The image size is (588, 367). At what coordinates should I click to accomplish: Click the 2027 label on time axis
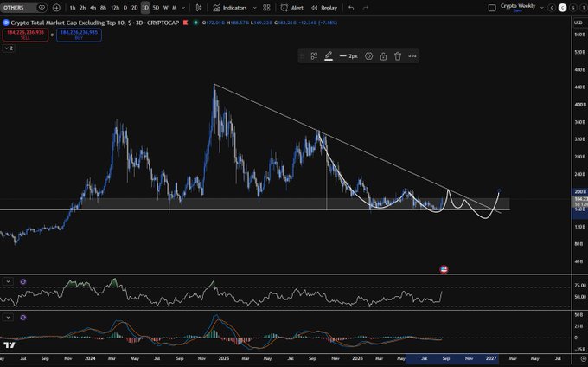(491, 358)
